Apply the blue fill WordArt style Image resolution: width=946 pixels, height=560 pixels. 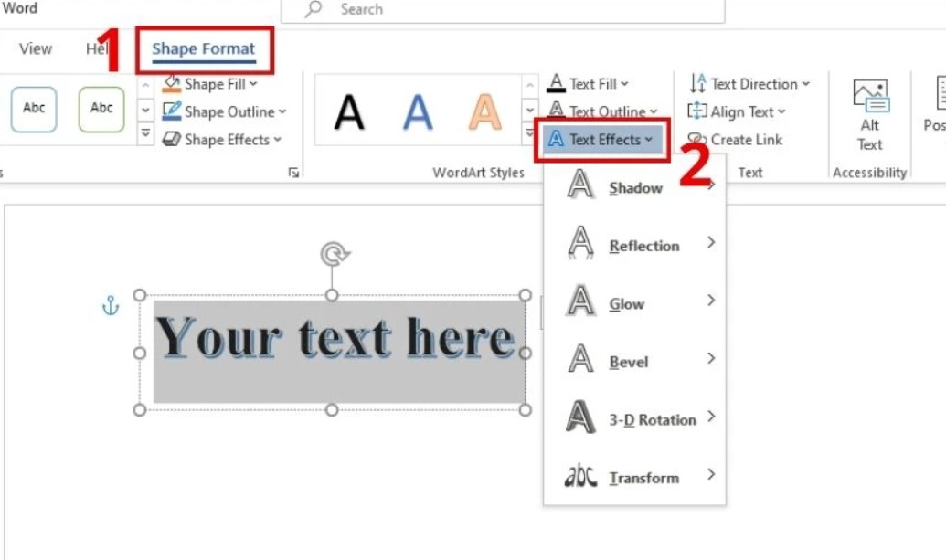[x=418, y=112]
